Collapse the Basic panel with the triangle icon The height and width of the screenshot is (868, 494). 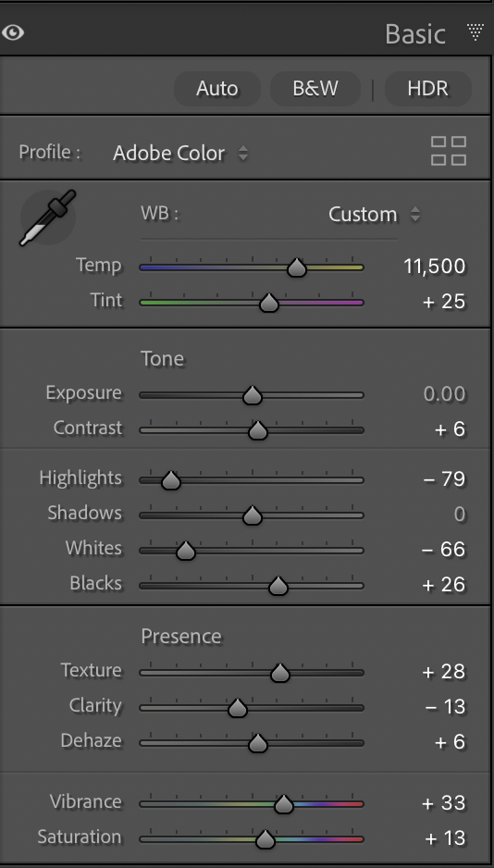[x=475, y=32]
